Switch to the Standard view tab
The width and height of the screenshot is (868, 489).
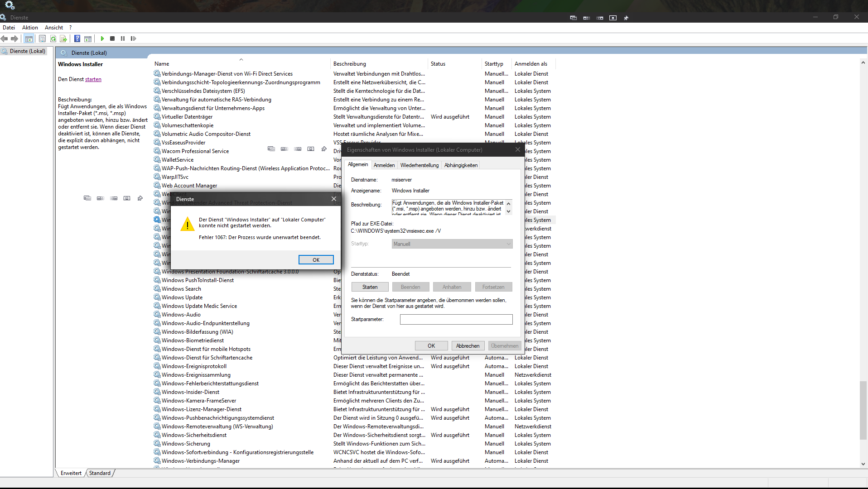[x=100, y=473]
